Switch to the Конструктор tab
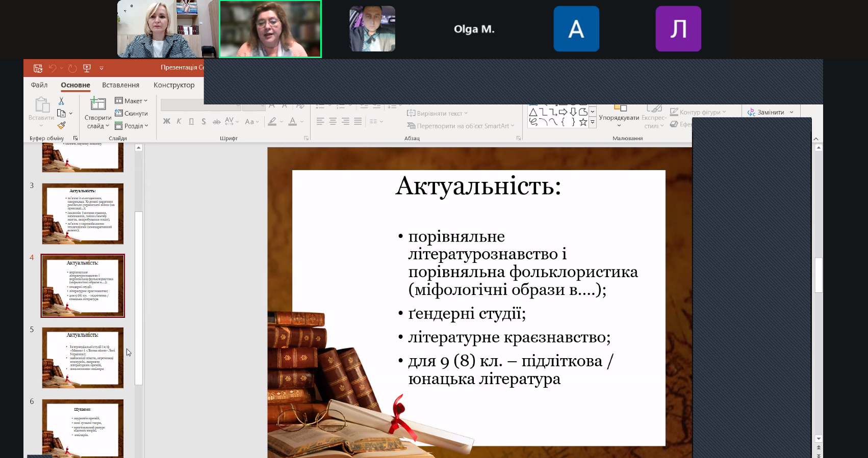The image size is (868, 458). click(x=174, y=85)
